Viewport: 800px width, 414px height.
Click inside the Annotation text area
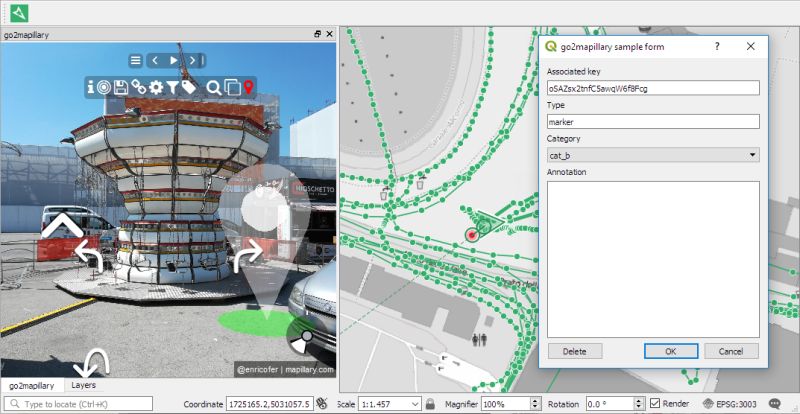tap(653, 259)
